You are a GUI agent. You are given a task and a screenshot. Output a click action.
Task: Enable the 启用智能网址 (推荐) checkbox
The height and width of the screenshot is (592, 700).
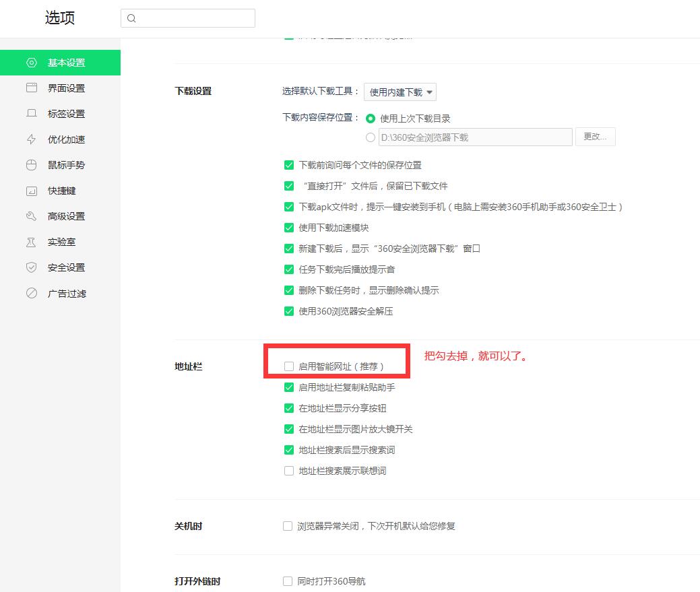point(289,366)
